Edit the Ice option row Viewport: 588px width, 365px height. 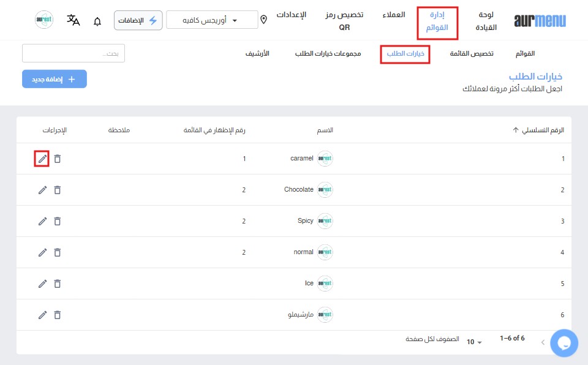point(42,284)
